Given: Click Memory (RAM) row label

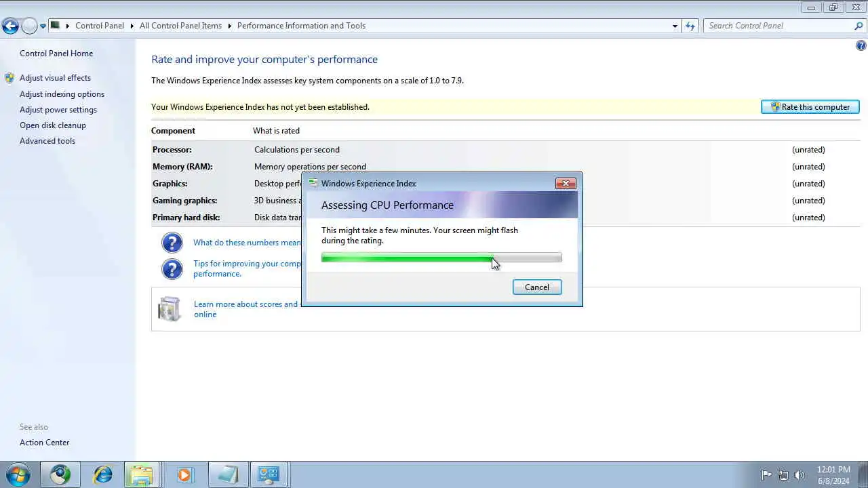Looking at the screenshot, I should tap(182, 167).
